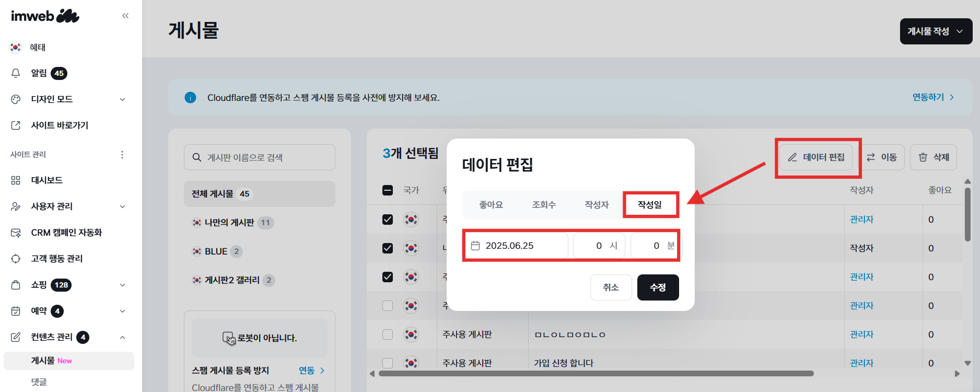This screenshot has height=392, width=980.
Task: Click the Cloudflare info icon
Action: (190, 98)
